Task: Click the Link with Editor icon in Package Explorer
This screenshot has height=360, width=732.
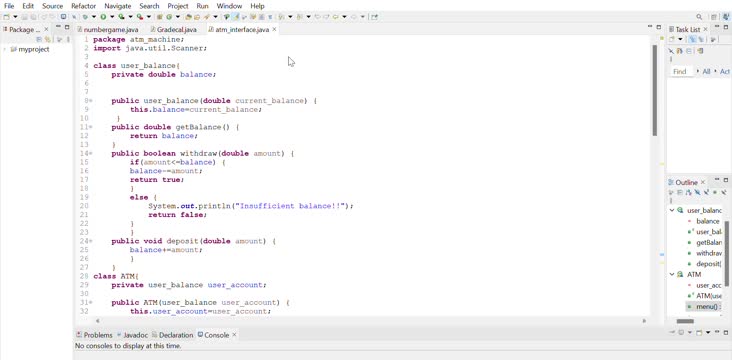Action: 47,40
